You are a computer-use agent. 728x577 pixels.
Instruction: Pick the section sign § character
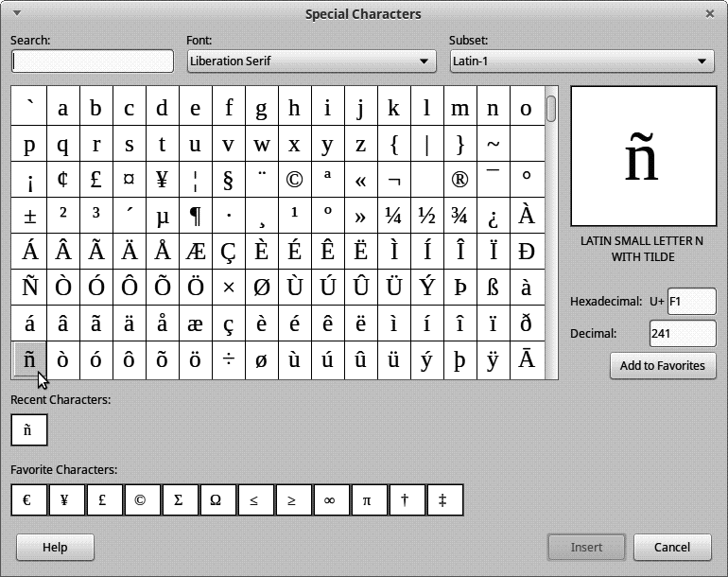click(x=228, y=180)
